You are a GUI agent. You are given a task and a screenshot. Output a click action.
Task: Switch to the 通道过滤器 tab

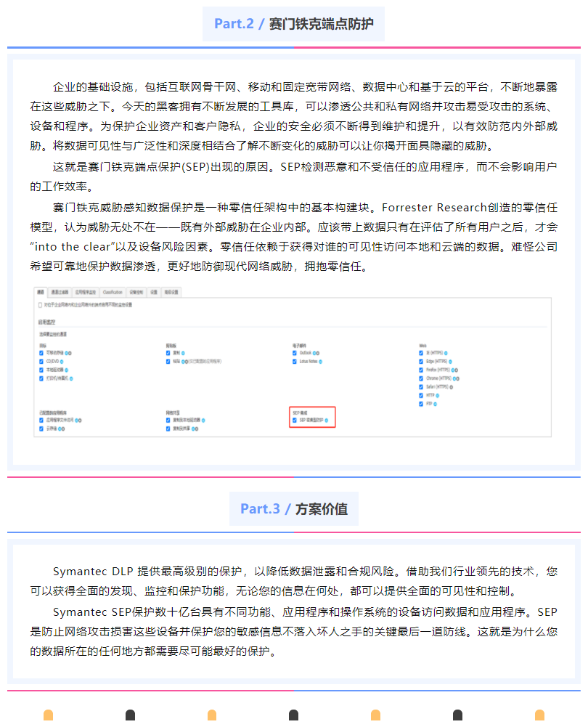pyautogui.click(x=60, y=292)
